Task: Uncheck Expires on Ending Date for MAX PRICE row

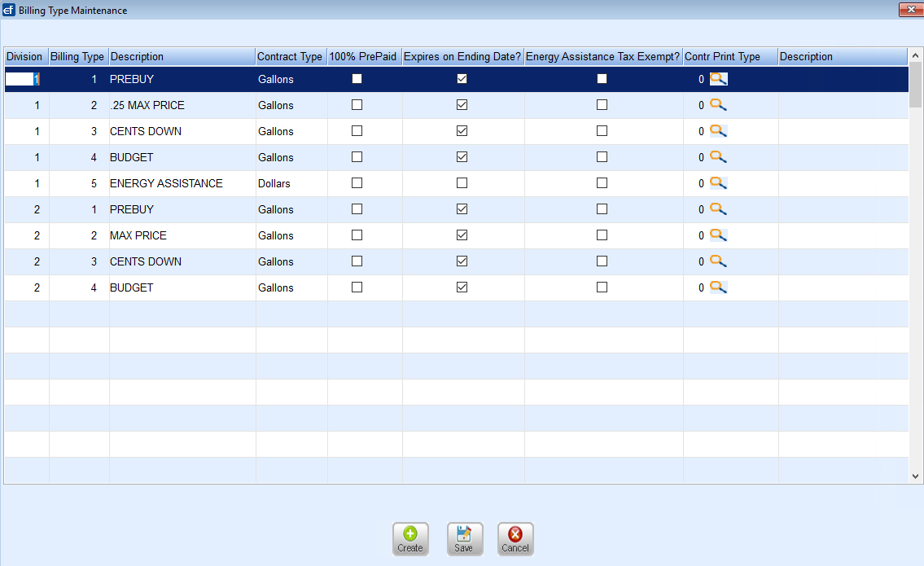Action: click(462, 235)
